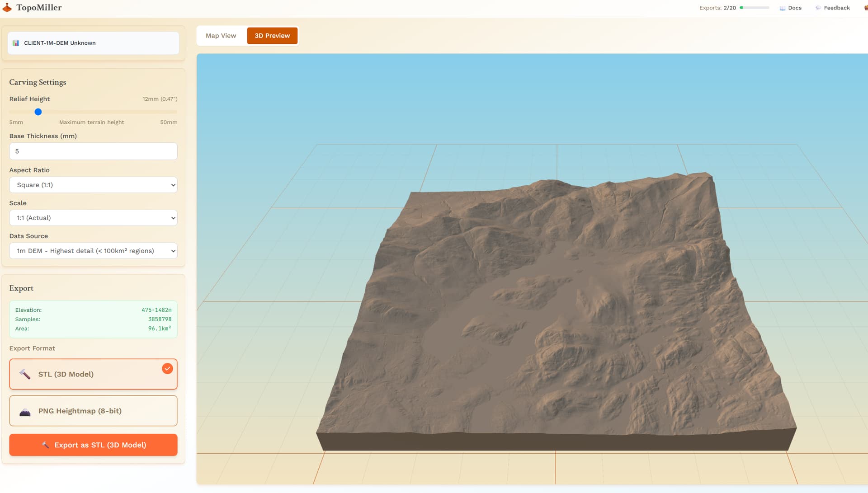This screenshot has height=493, width=868.
Task: Click the Relief Height slider handle
Action: [38, 112]
